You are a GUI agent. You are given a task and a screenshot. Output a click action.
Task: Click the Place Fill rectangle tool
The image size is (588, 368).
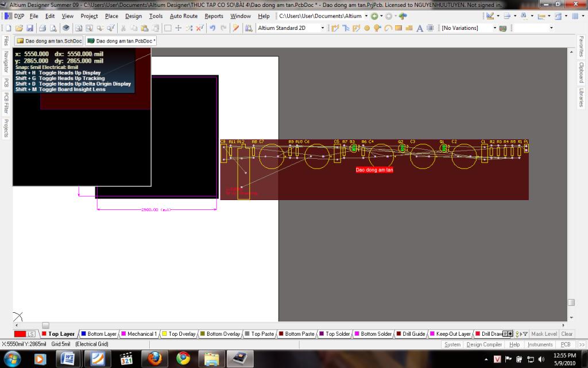[x=399, y=28]
